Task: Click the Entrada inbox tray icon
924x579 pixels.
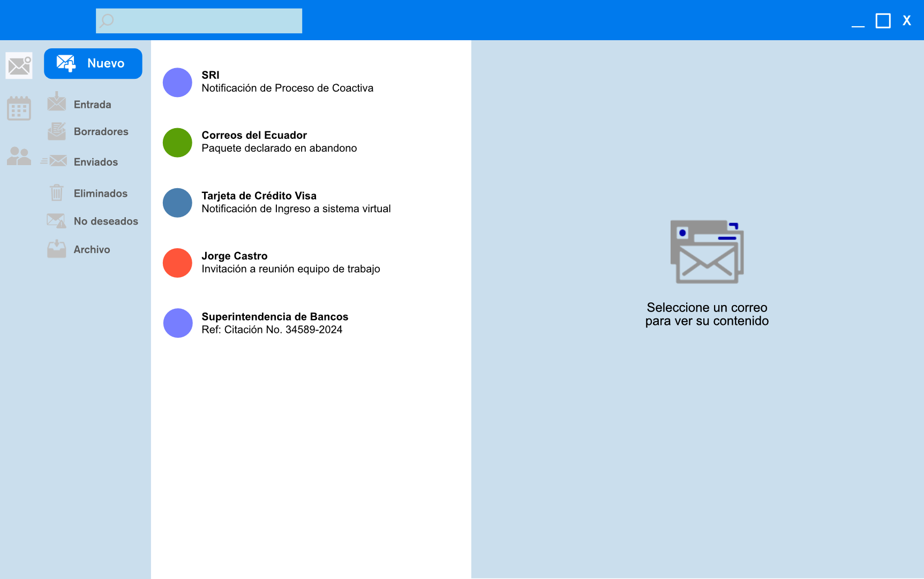Action: pos(57,102)
